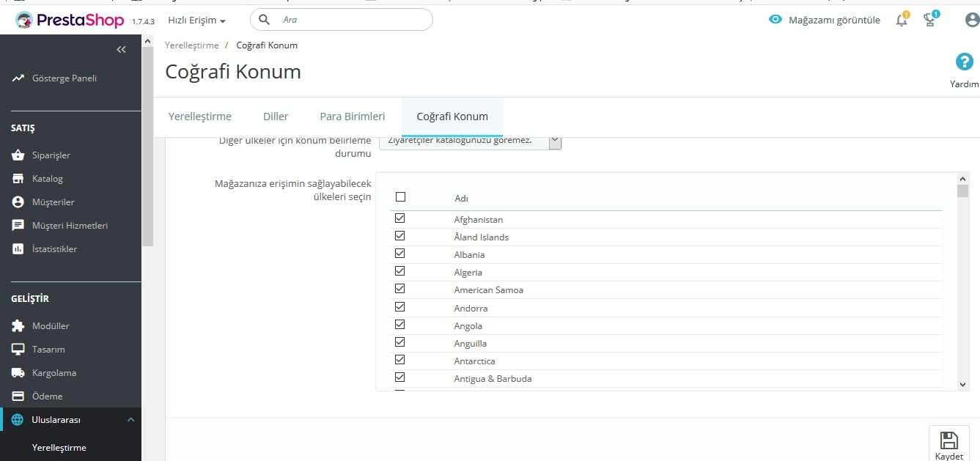Click the Ara search field

(352, 20)
